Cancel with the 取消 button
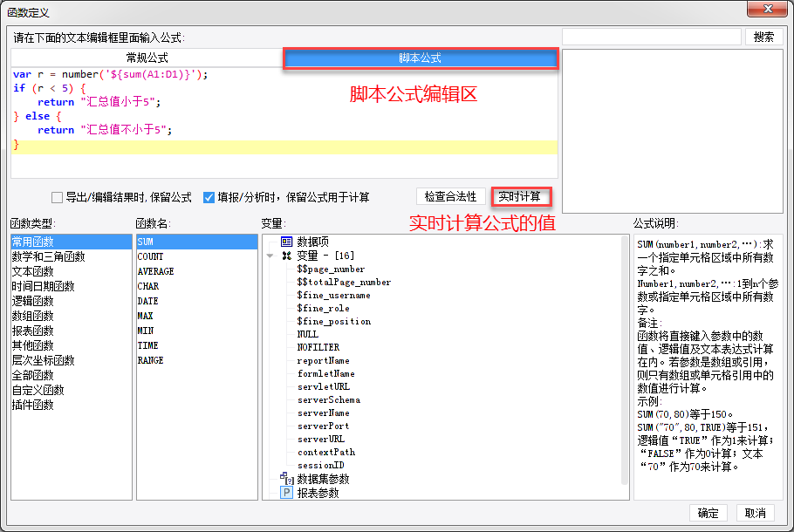The width and height of the screenshot is (794, 532). (x=755, y=513)
